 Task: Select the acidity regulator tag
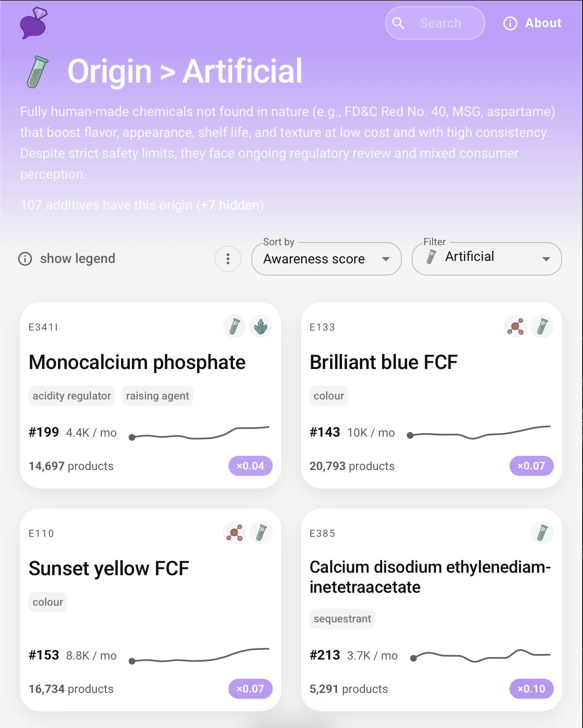[x=72, y=396]
